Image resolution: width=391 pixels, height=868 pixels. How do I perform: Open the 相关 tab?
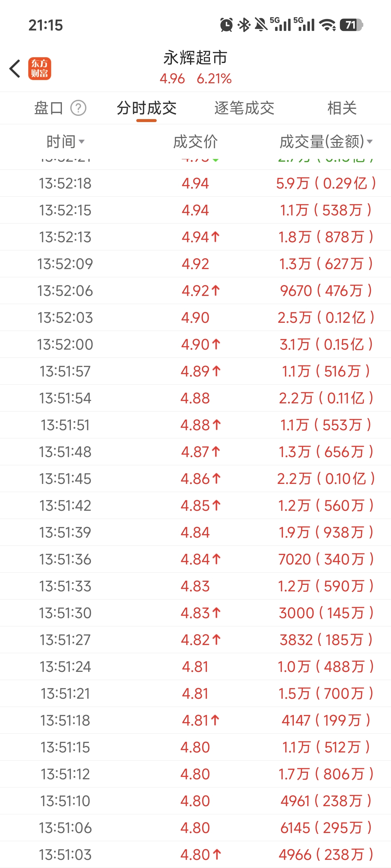tap(342, 108)
